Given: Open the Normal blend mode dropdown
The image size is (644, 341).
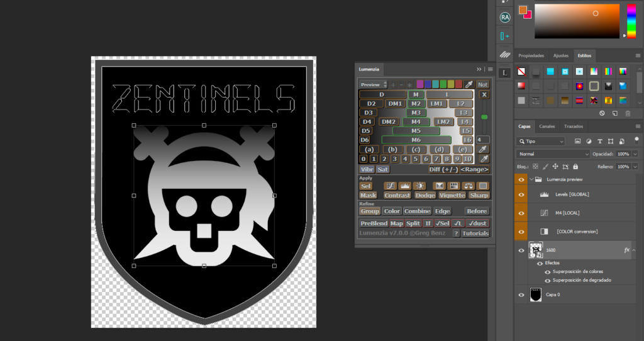Looking at the screenshot, I should [553, 154].
